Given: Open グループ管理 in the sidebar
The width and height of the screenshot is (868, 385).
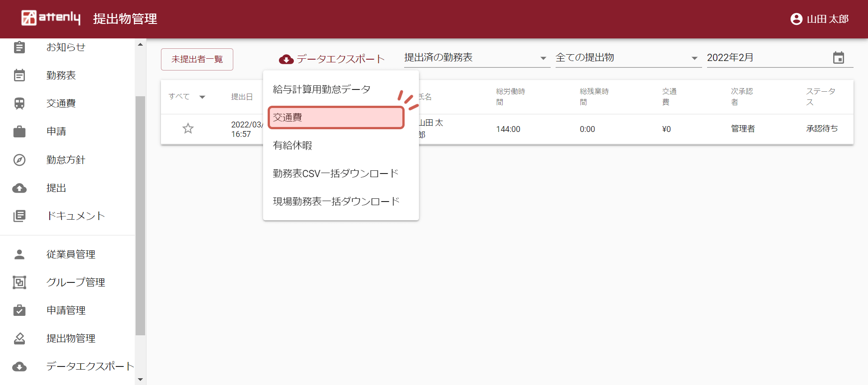Looking at the screenshot, I should (75, 282).
